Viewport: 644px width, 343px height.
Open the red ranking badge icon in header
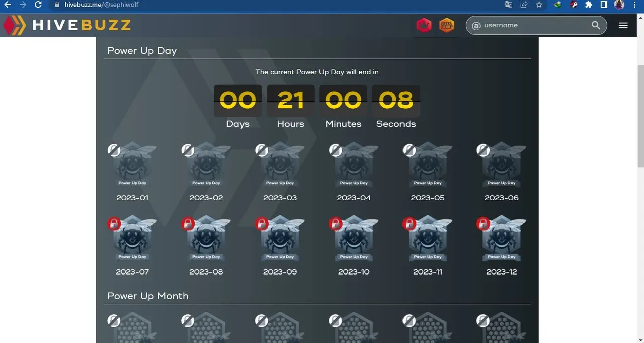click(424, 25)
